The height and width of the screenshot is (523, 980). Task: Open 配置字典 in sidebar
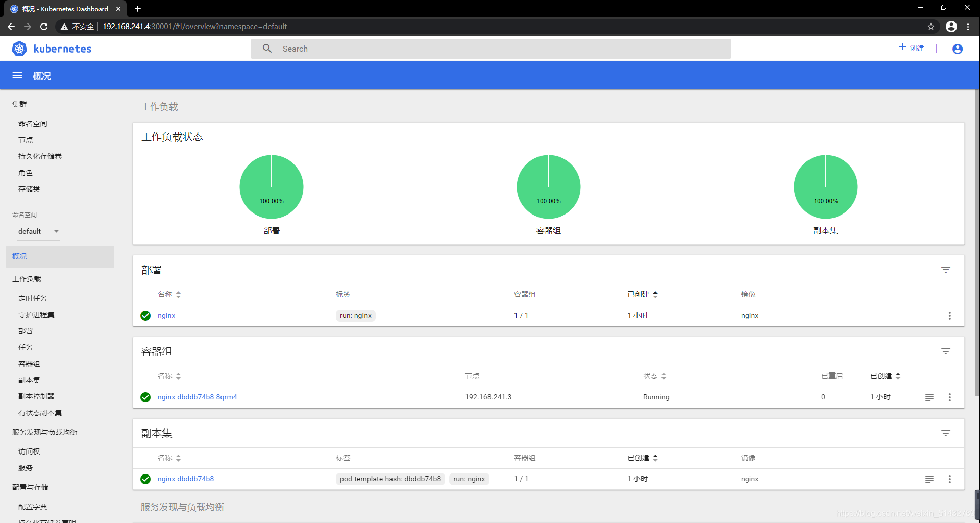(33, 507)
